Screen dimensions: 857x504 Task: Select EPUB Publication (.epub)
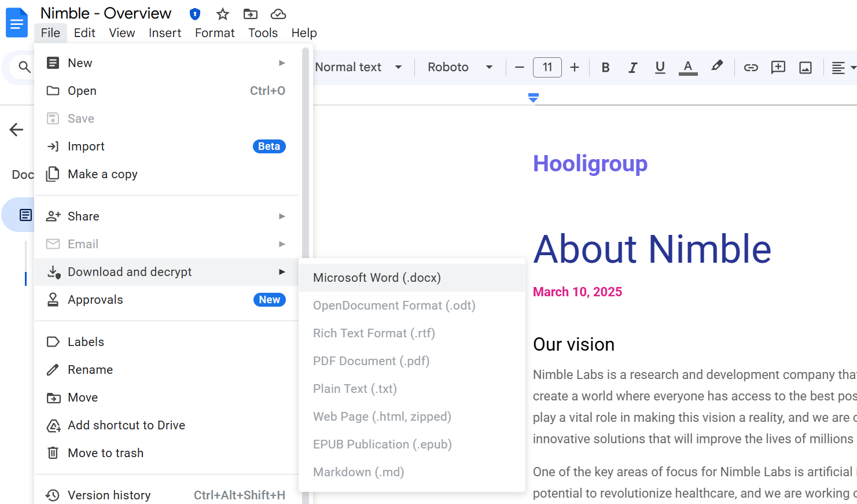412,444
